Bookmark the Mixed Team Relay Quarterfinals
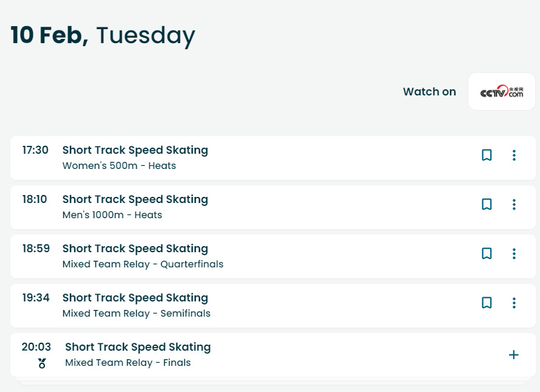The width and height of the screenshot is (540, 392). coord(486,253)
